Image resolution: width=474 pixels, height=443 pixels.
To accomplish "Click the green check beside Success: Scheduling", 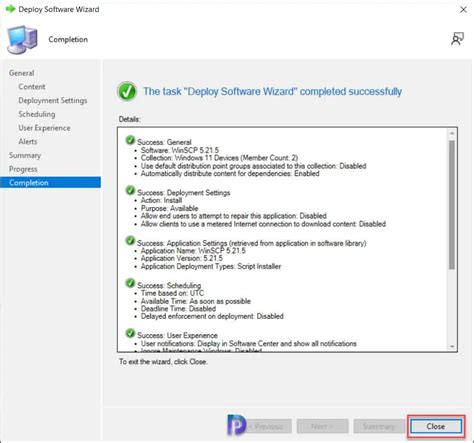I will (x=130, y=283).
